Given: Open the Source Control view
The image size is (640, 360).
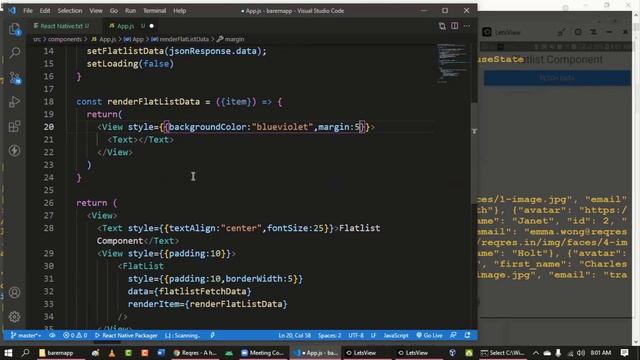Looking at the screenshot, I should 15,78.
